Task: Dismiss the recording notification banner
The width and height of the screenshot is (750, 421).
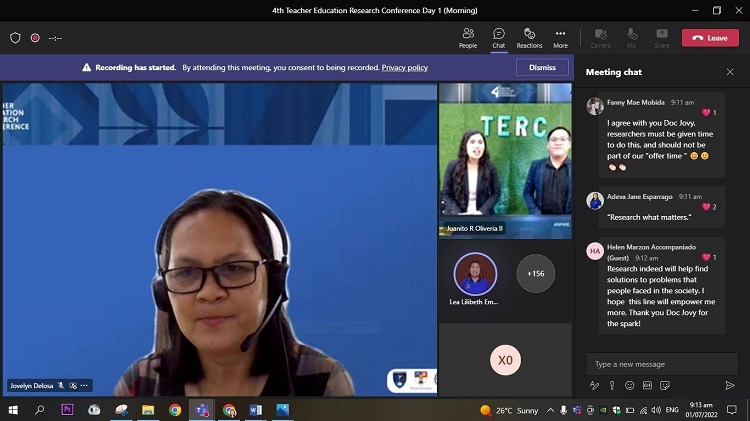Action: point(542,67)
